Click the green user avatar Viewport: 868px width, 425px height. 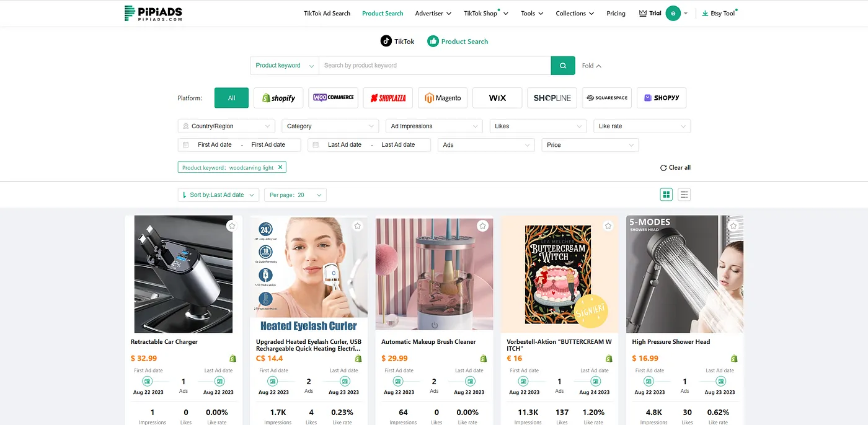coord(673,13)
